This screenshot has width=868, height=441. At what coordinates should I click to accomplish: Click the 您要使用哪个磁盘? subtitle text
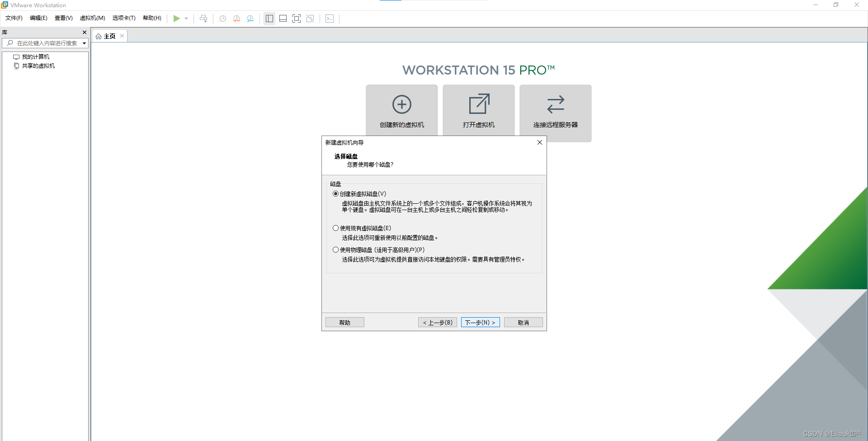[370, 164]
